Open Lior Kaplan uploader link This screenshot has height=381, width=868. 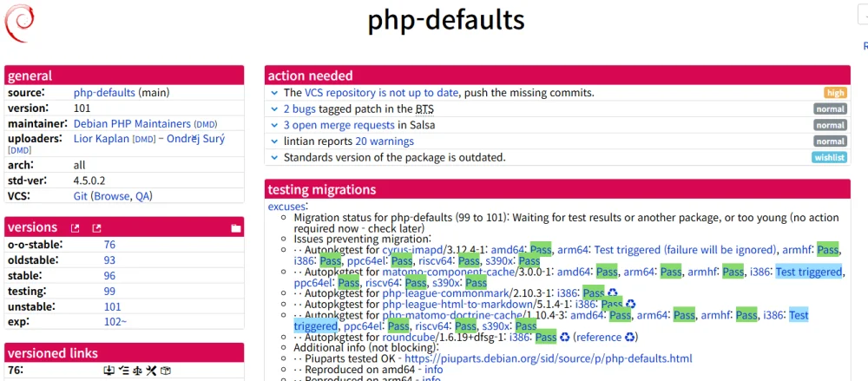click(102, 139)
